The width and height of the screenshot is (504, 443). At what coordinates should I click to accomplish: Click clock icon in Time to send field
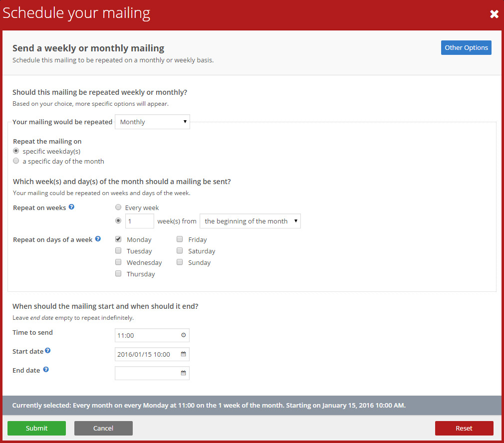(183, 335)
